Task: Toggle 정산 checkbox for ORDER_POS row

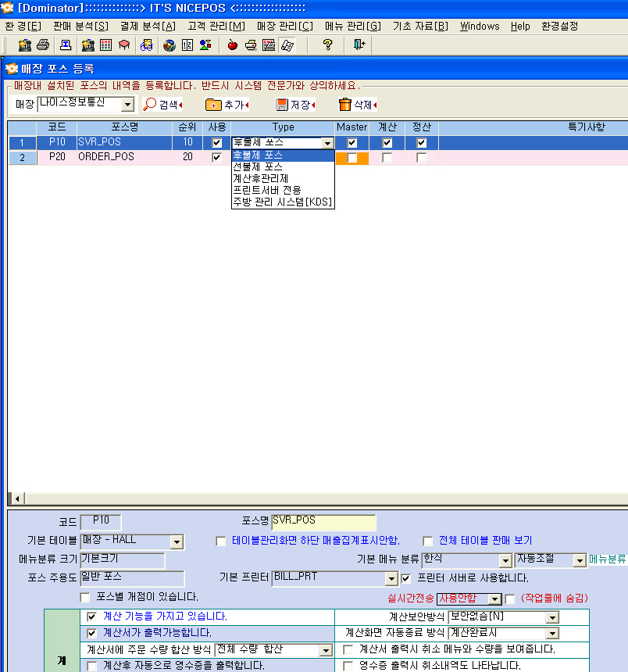Action: (x=422, y=158)
